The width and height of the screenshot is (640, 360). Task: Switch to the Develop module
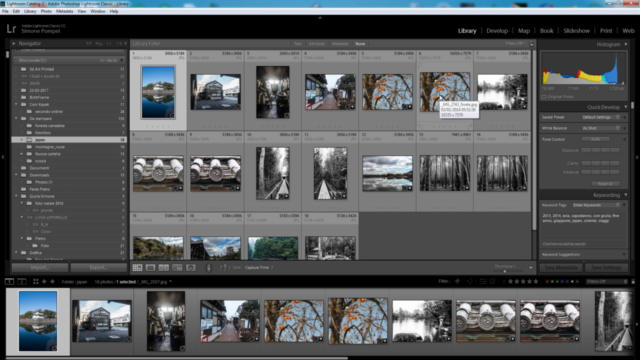click(497, 31)
